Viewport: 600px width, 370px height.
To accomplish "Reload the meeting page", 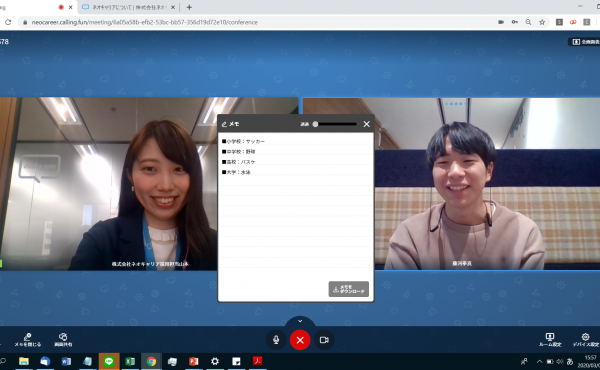I will 8,22.
